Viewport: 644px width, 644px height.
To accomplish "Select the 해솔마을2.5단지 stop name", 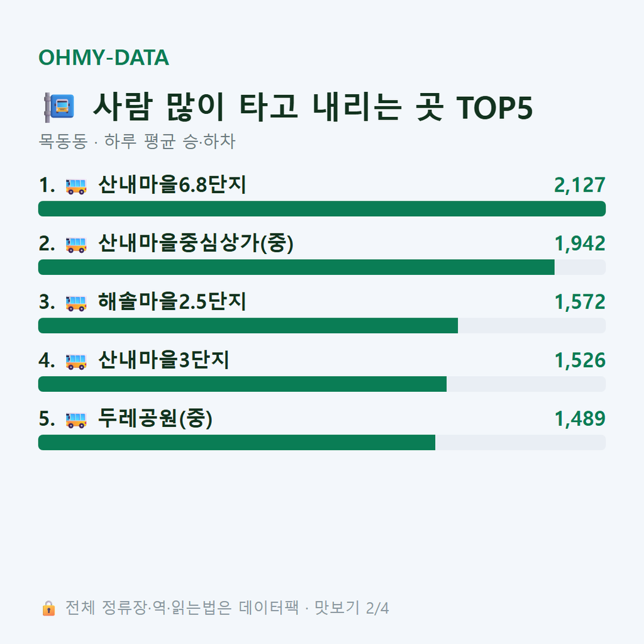I will coord(172,301).
